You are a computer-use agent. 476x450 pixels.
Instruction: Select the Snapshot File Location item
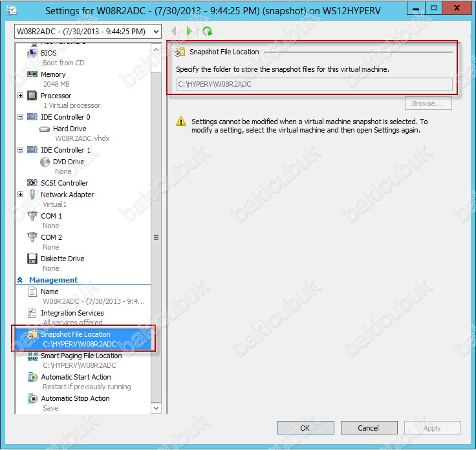tap(83, 339)
